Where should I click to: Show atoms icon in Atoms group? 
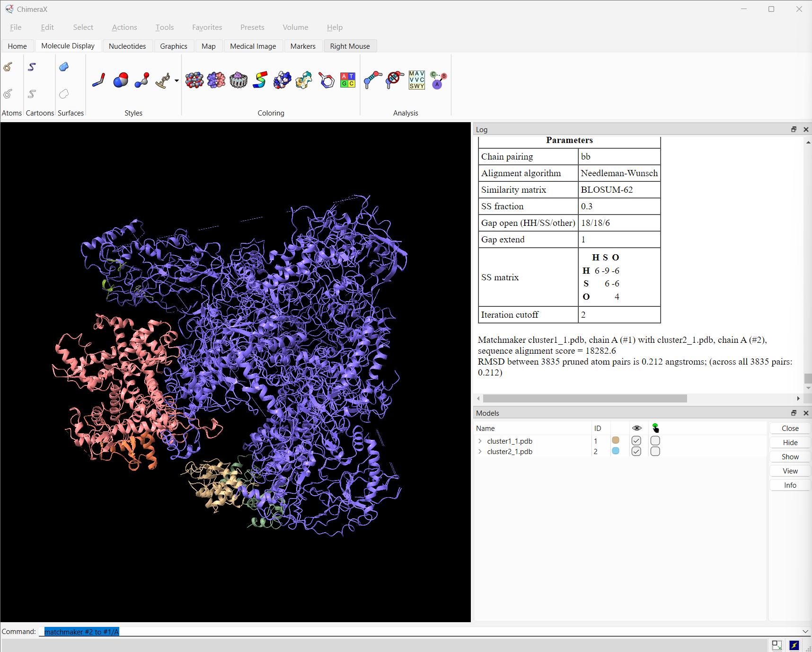(8, 67)
